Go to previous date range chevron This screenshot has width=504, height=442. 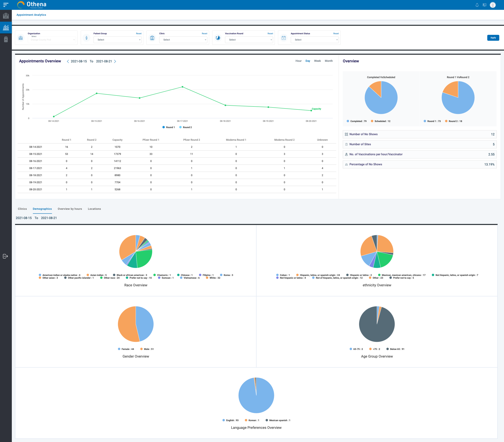[x=68, y=61]
